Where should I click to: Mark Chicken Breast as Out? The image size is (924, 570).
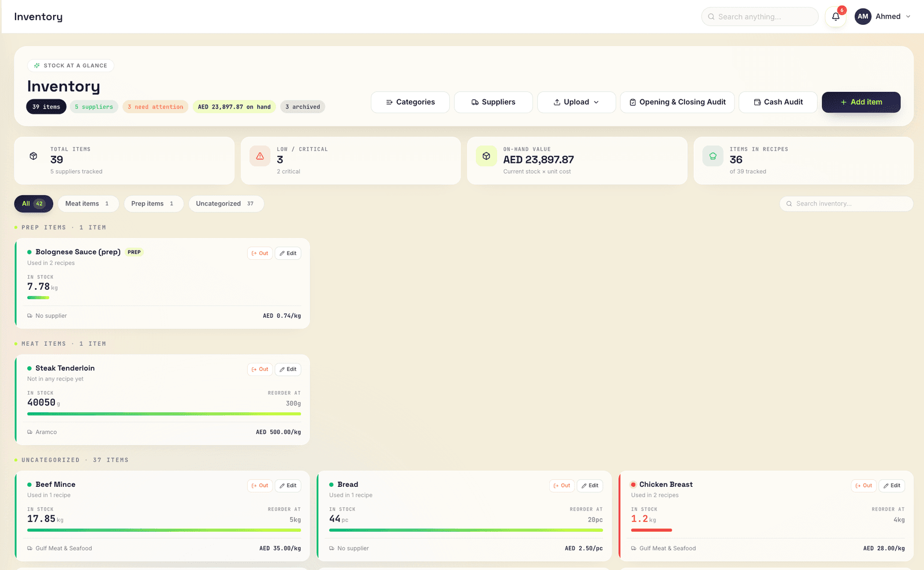coord(864,486)
